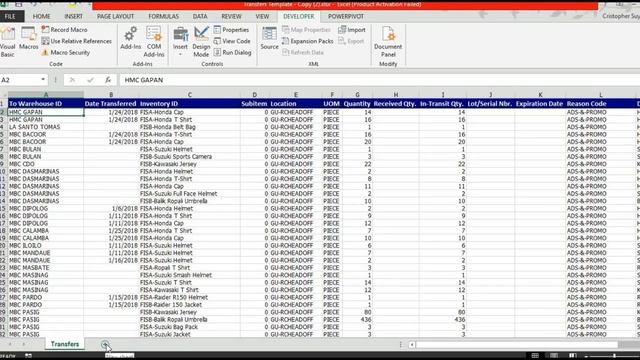
Task: Switch to Page Break Preview view
Action: [x=573, y=356]
